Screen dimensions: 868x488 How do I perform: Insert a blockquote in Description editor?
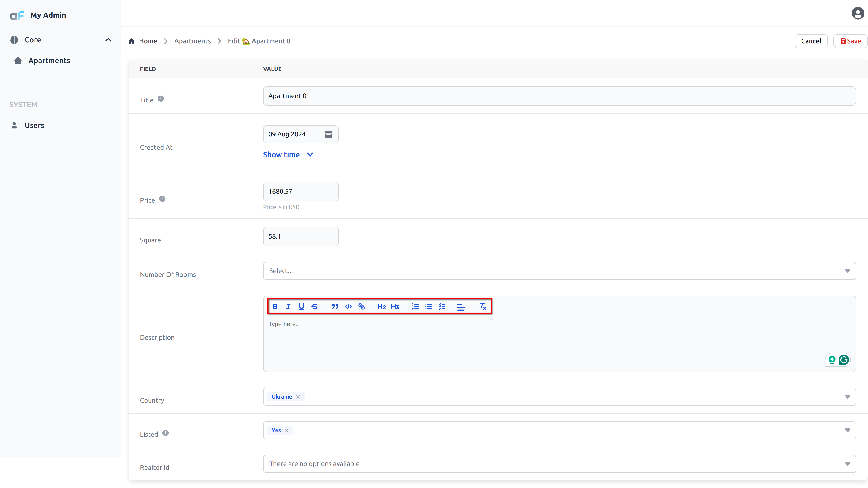(335, 306)
